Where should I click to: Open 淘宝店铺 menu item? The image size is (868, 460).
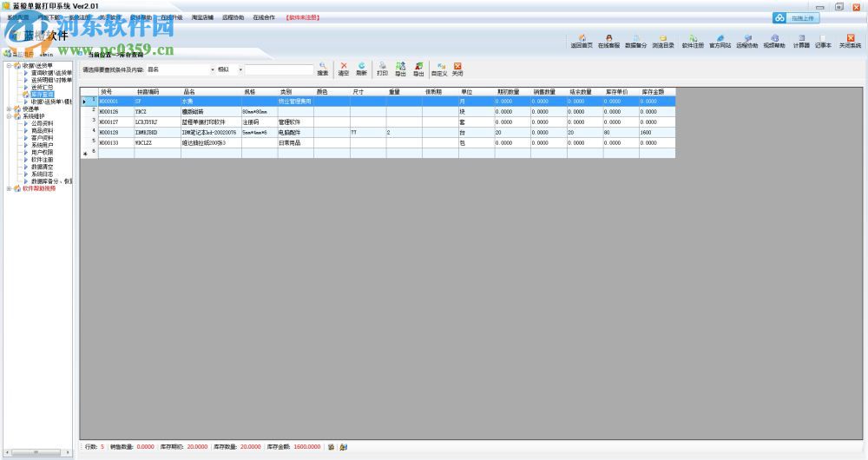click(202, 17)
